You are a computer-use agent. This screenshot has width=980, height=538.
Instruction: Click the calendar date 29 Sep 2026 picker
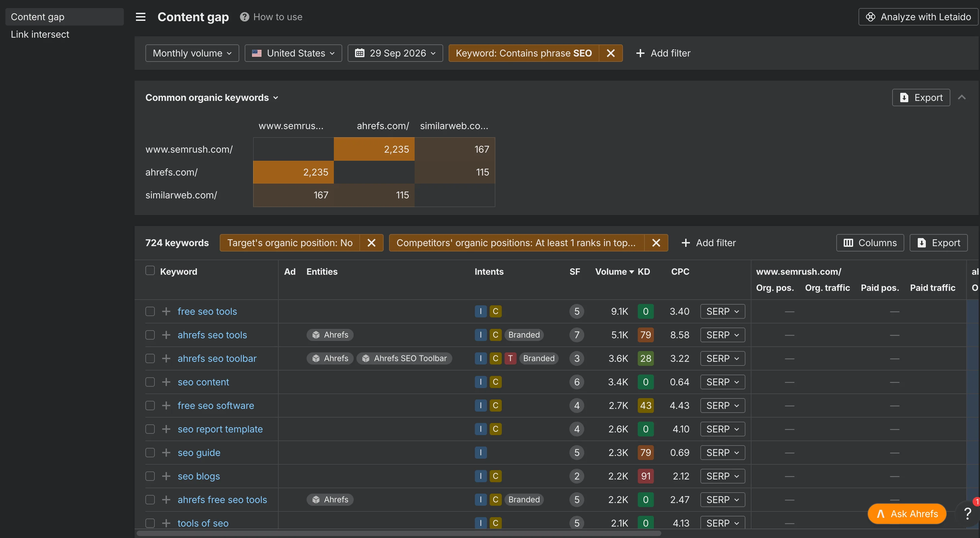[395, 53]
